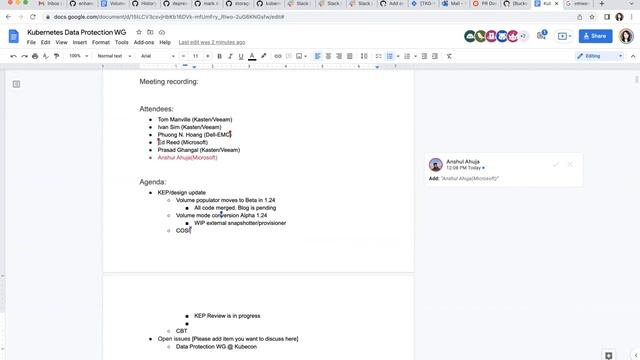Reject Anshul Ahuja's suggestion
The width and height of the screenshot is (640, 360).
(x=570, y=164)
